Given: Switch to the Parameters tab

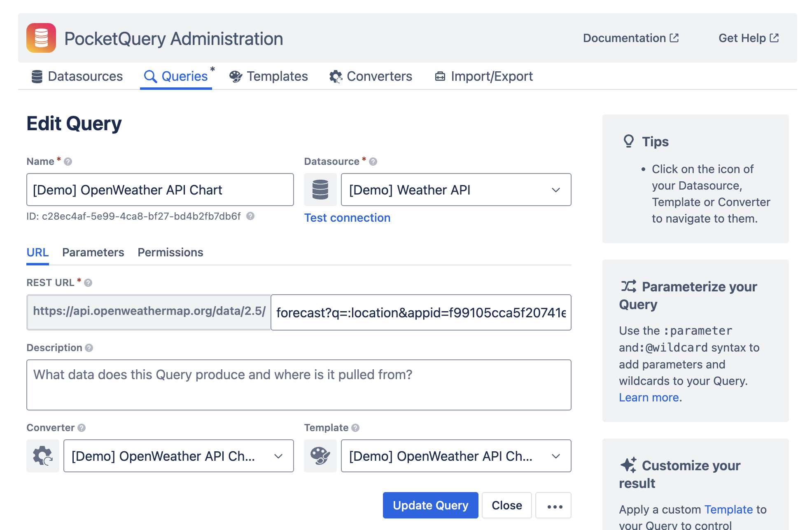Looking at the screenshot, I should 93,252.
